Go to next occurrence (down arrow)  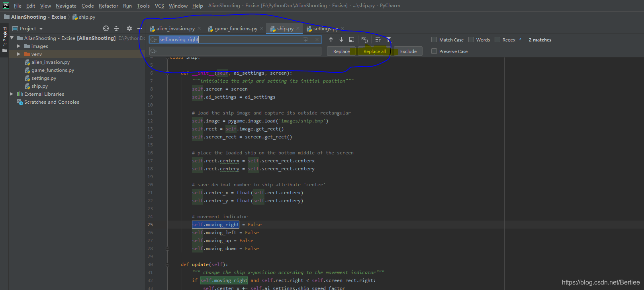(341, 39)
